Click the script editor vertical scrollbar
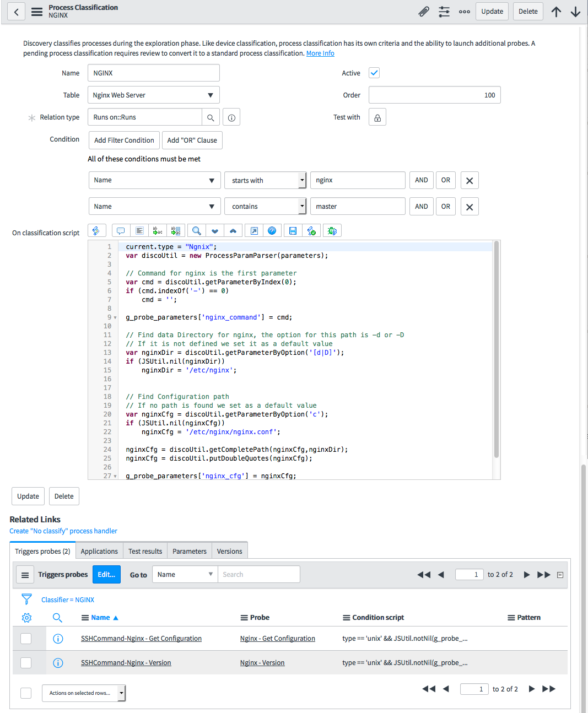Screen dimensions: 588x713 pyautogui.click(x=497, y=349)
